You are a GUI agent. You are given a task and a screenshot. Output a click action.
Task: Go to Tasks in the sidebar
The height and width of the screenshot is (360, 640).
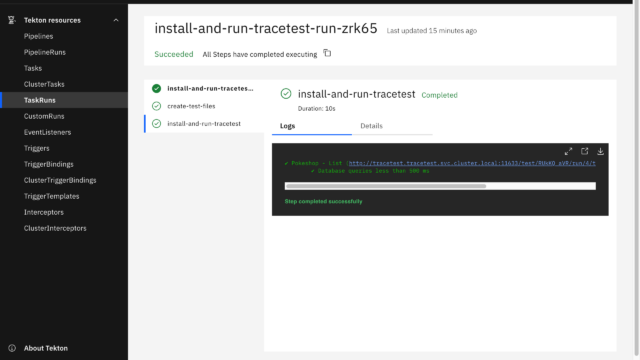tap(33, 68)
